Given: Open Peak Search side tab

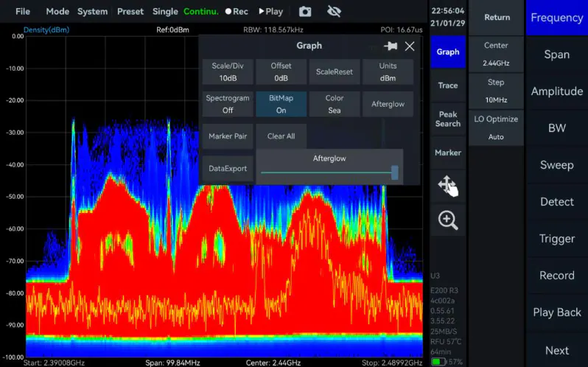Looking at the screenshot, I should (x=448, y=119).
